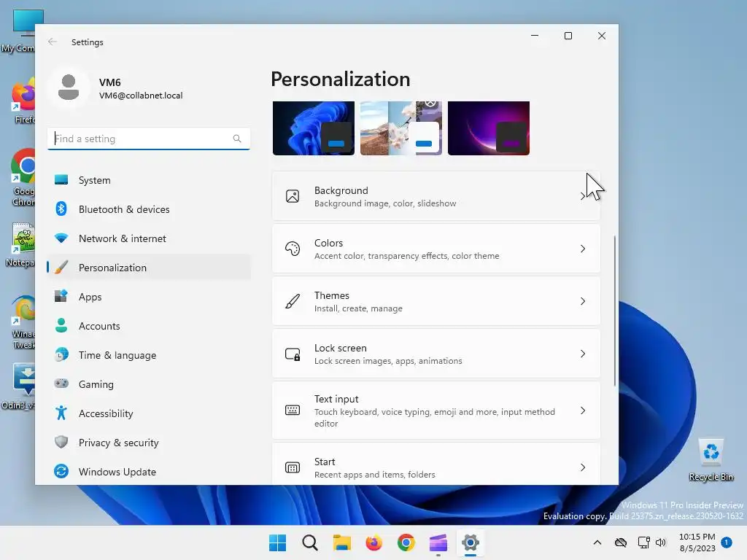Launch Firefox from the taskbar
The width and height of the screenshot is (747, 560).
(x=374, y=542)
